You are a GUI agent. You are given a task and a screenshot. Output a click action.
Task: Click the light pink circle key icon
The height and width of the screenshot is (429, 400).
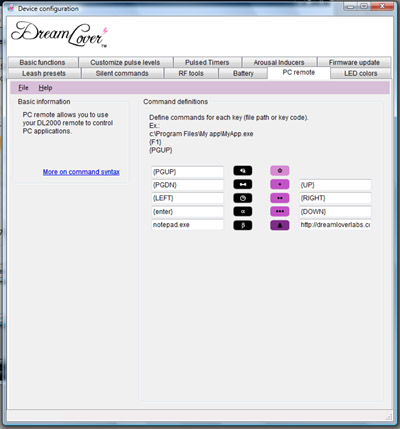[280, 171]
